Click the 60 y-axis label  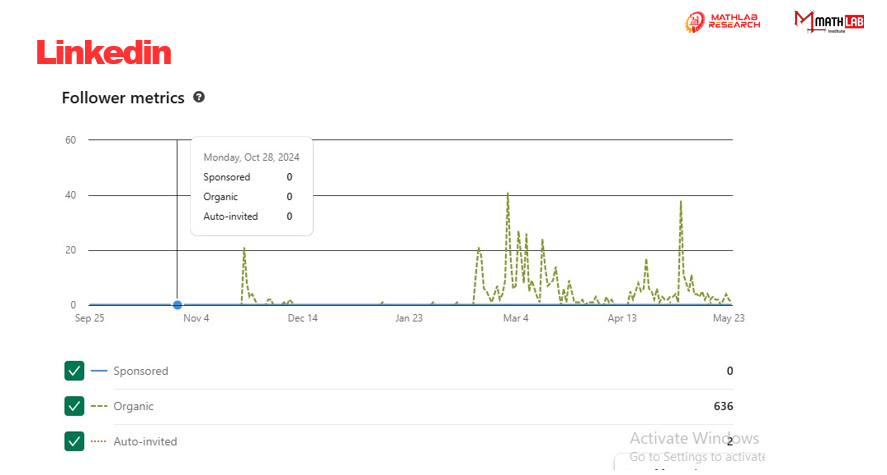(x=70, y=140)
